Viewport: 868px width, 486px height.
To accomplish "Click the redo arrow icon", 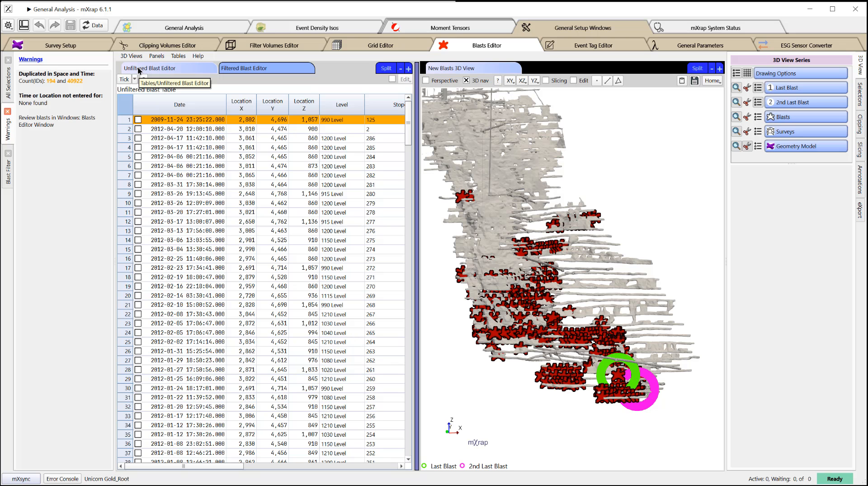I will point(55,25).
